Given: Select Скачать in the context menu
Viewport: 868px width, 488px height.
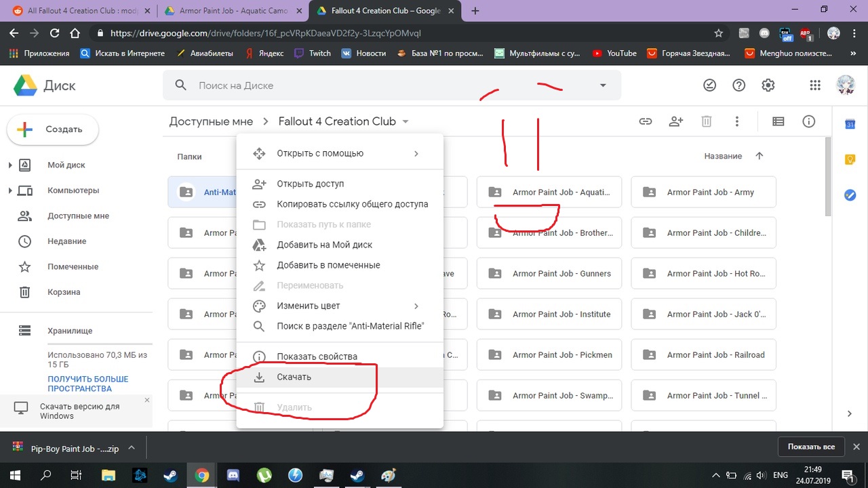Looking at the screenshot, I should 340,377.
